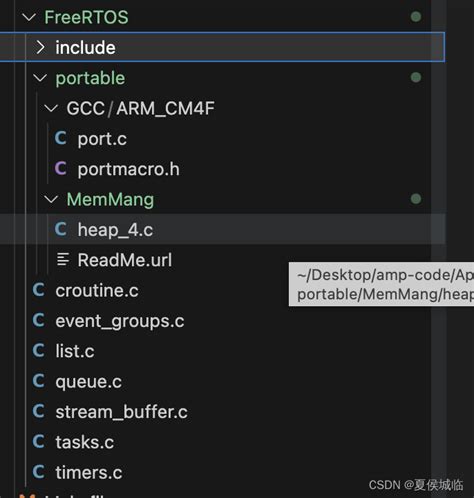
Task: Click the C icon beside timers.c
Action: click(39, 472)
